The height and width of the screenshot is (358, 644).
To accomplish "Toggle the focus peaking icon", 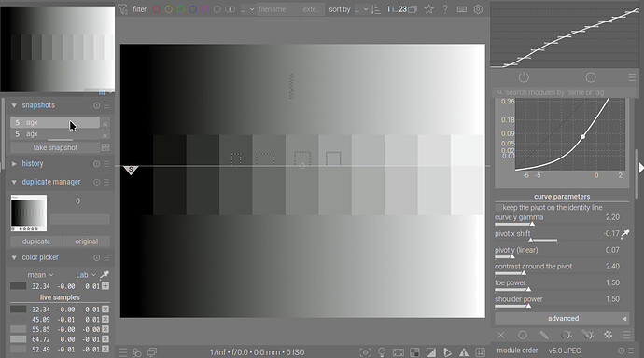I will pyautogui.click(x=365, y=352).
